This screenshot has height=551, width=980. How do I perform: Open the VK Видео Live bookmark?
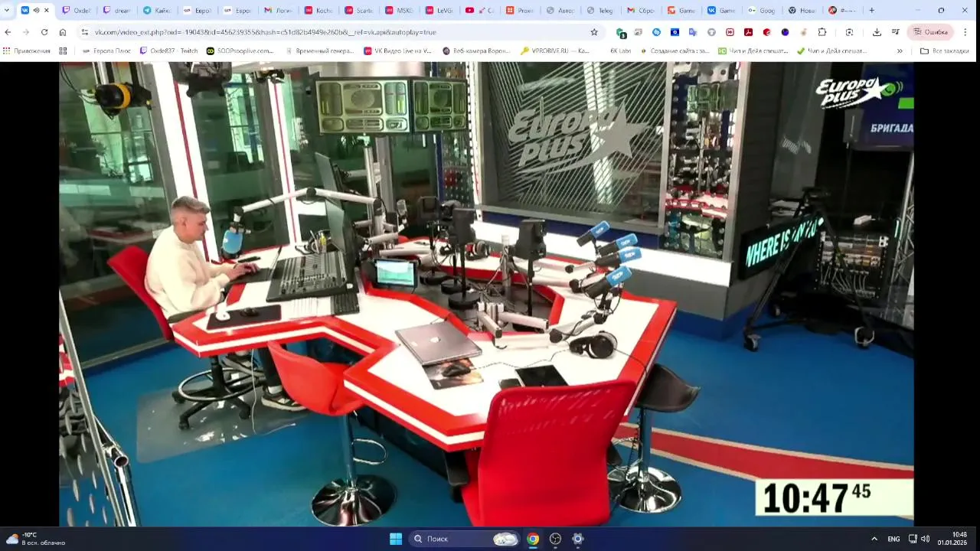pyautogui.click(x=398, y=51)
